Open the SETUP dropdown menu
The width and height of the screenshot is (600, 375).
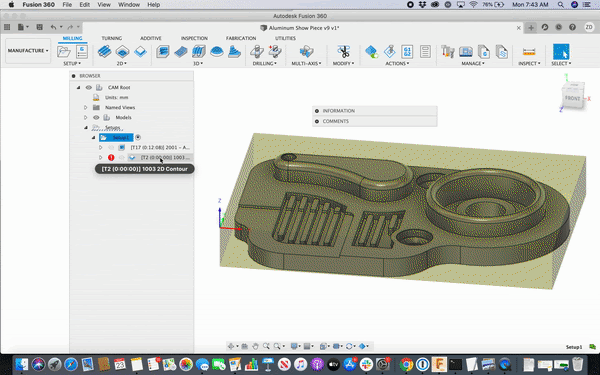click(x=72, y=64)
